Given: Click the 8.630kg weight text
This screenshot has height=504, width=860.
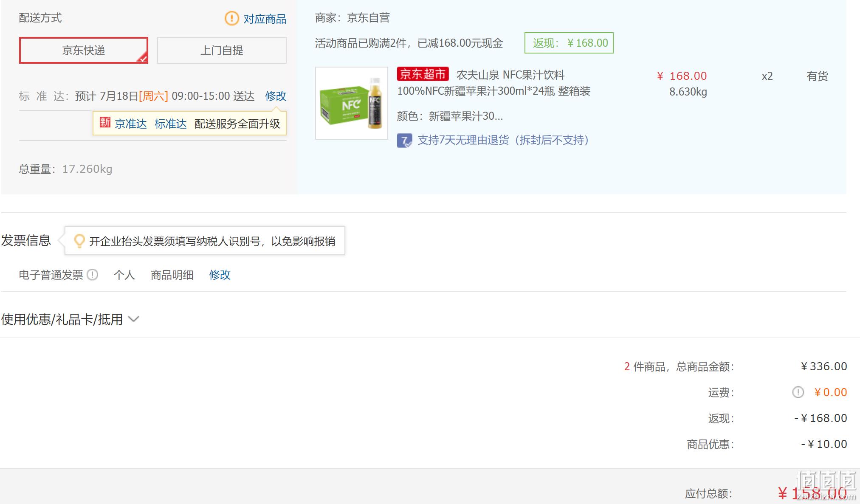Looking at the screenshot, I should point(688,92).
